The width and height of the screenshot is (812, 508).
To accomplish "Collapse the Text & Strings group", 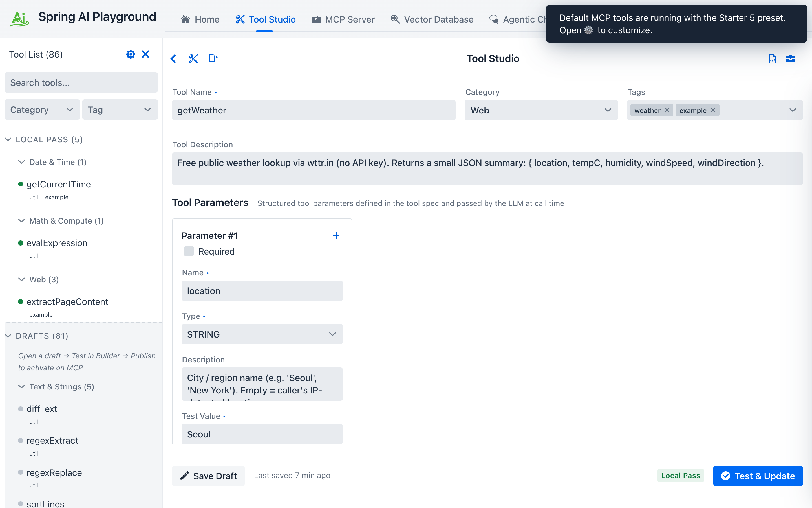I will click(21, 387).
